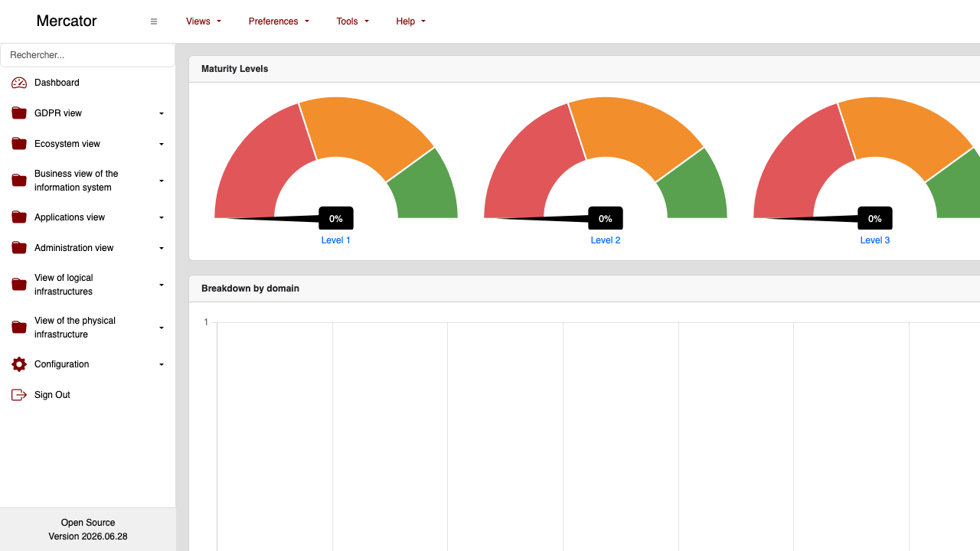Focus the Rechercher search field
The image size is (980, 551).
88,55
